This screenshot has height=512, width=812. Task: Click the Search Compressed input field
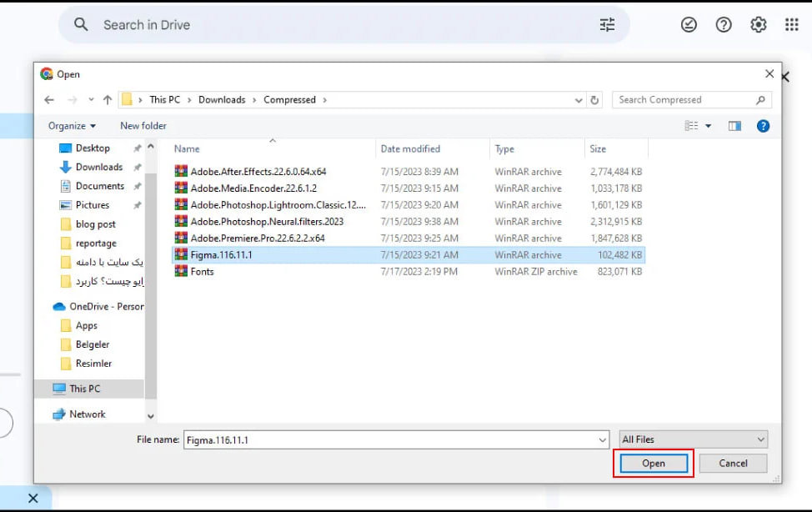tap(682, 100)
